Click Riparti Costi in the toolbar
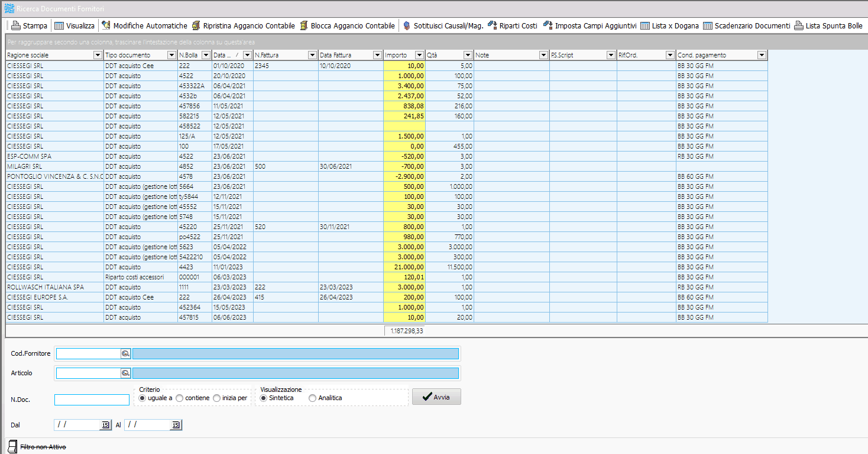The height and width of the screenshot is (454, 868). pos(513,26)
